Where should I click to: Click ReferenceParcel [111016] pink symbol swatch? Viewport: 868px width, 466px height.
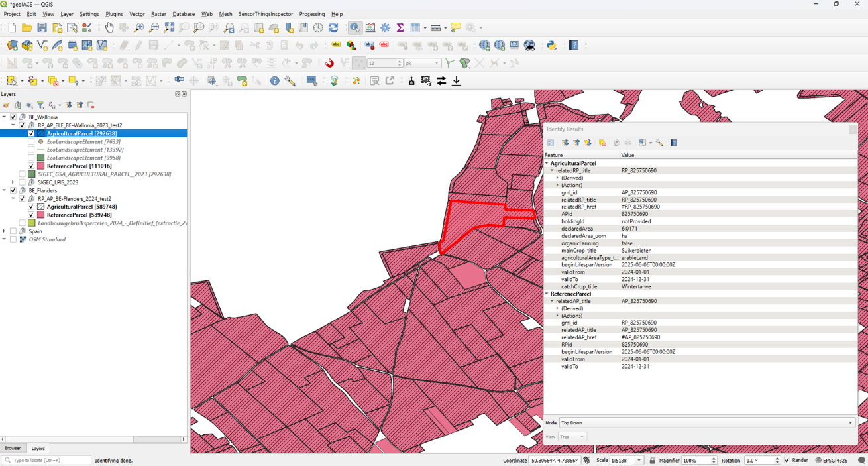[x=40, y=166]
